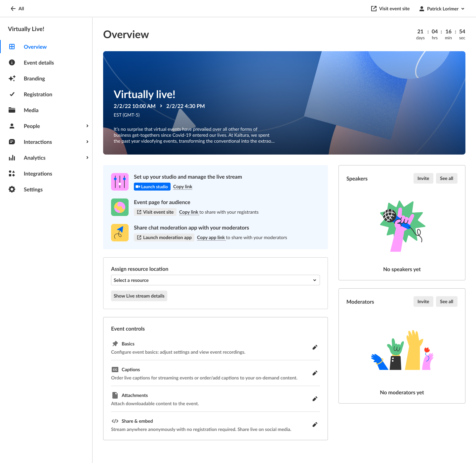Click the Speakers microphone illustration
The width and height of the screenshot is (476, 463).
coord(402,226)
